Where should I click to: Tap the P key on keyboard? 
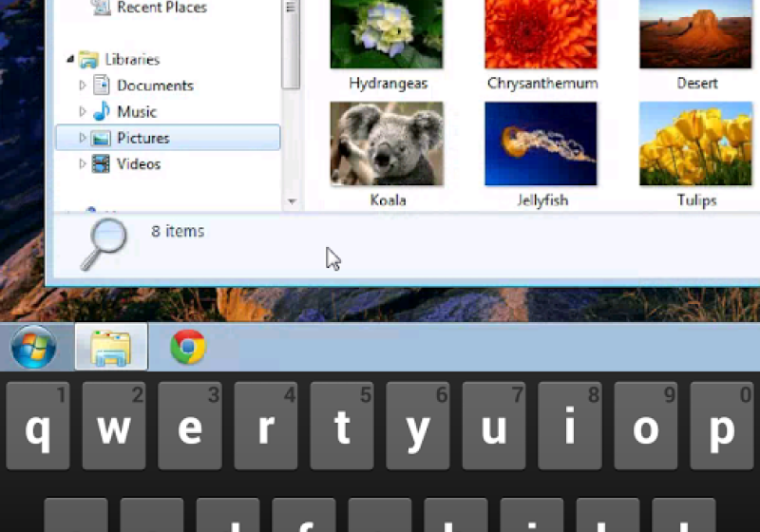722,427
